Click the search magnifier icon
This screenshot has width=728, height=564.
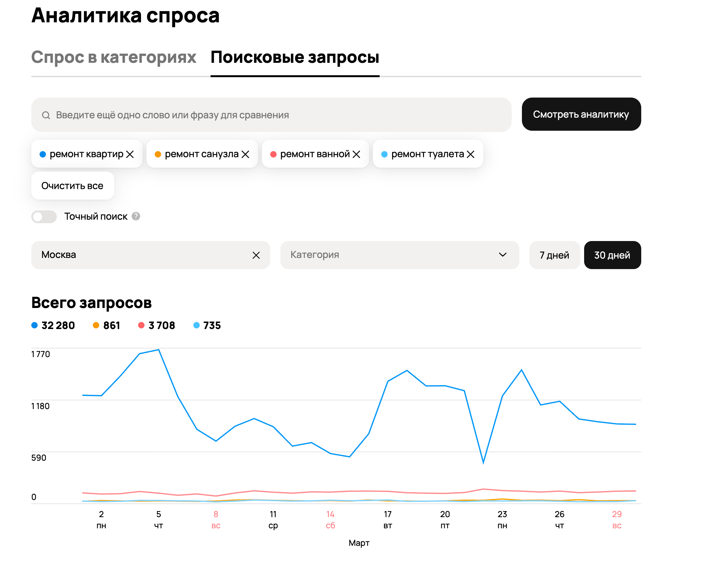click(x=46, y=115)
